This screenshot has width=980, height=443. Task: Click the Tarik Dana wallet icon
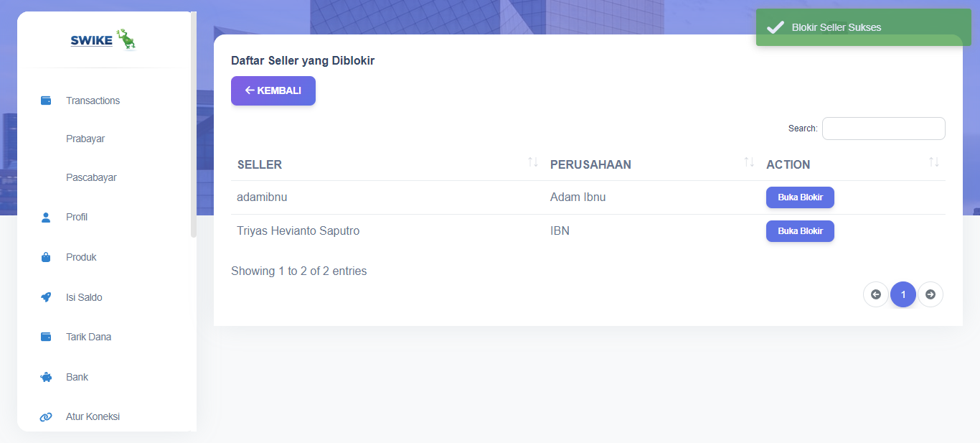46,337
